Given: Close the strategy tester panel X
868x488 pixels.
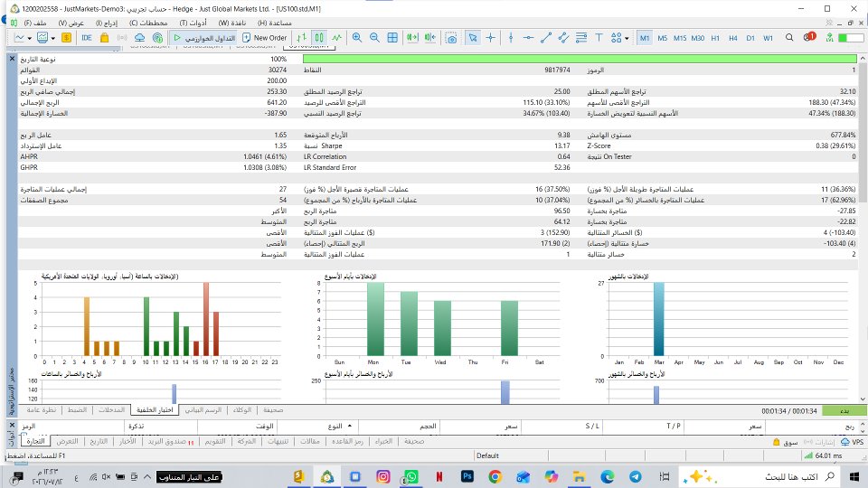Looking at the screenshot, I should click(12, 58).
